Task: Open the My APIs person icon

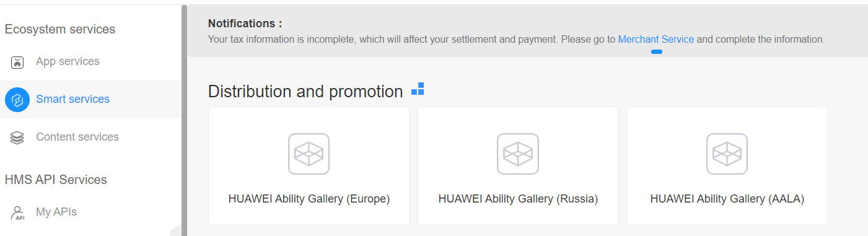Action: coord(17,213)
